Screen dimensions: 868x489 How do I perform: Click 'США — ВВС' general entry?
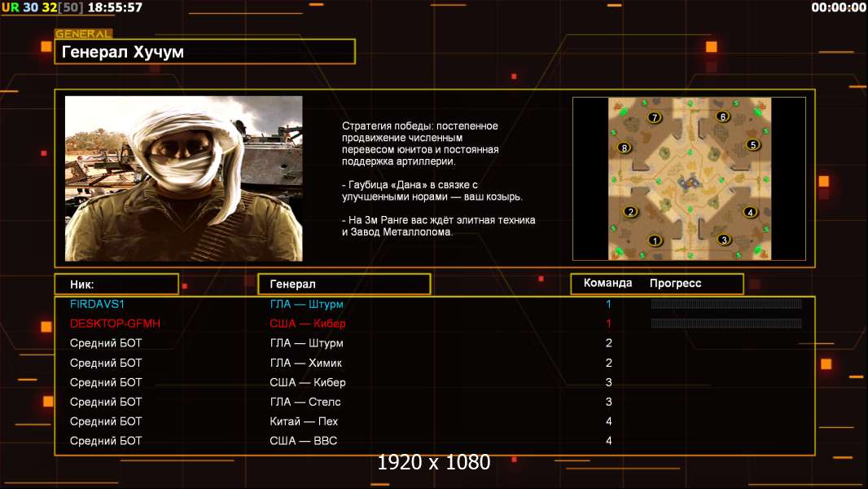(304, 441)
